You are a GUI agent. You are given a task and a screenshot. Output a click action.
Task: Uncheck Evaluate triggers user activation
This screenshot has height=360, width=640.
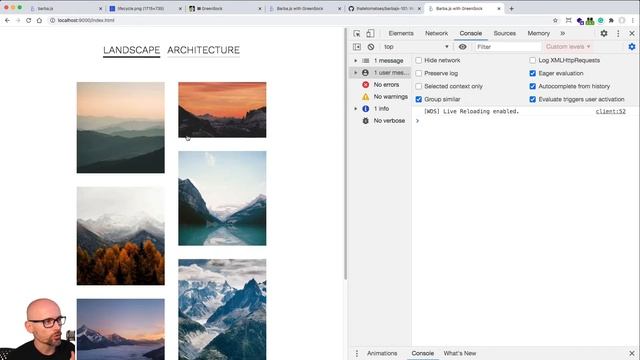(533, 100)
